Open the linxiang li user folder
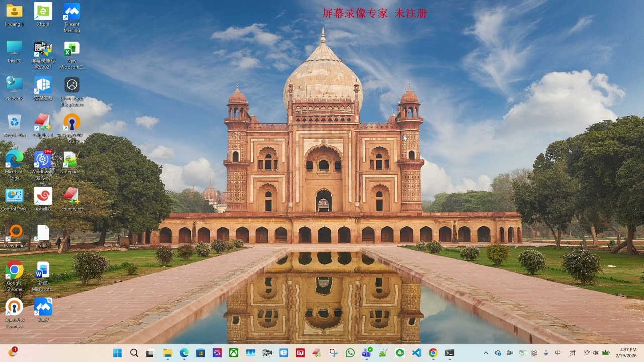 (14, 14)
